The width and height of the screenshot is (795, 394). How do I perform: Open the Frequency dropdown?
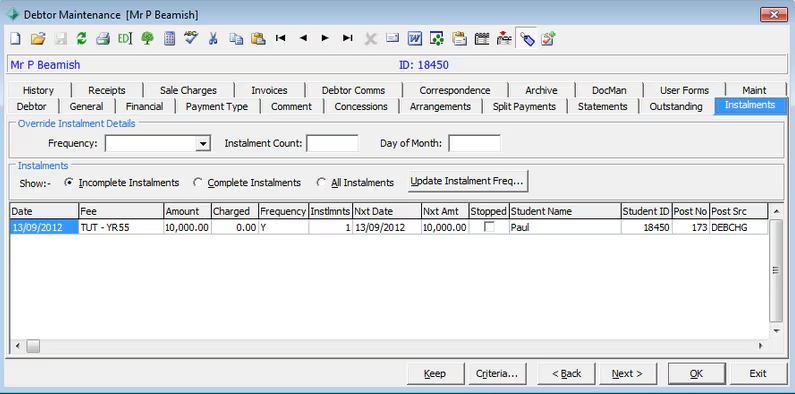tap(203, 144)
